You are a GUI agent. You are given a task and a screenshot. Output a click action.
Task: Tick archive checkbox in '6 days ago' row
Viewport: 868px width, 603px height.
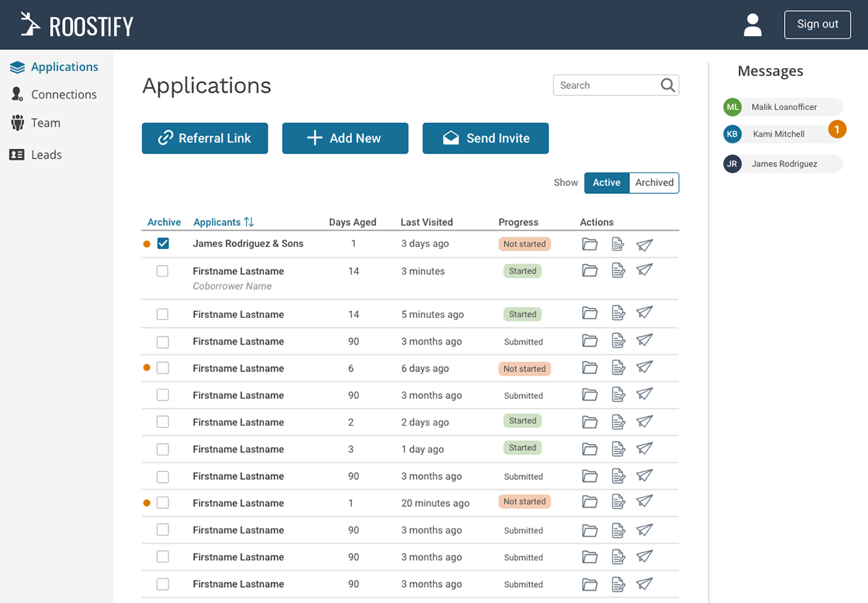click(163, 368)
